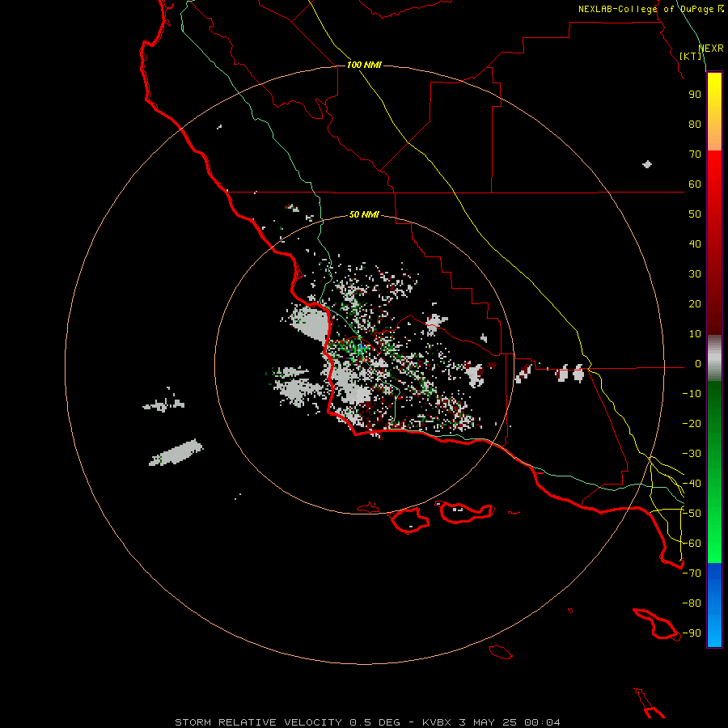Viewport: 728px width, 728px height.
Task: Click the -90 scale value
Action: (x=692, y=633)
